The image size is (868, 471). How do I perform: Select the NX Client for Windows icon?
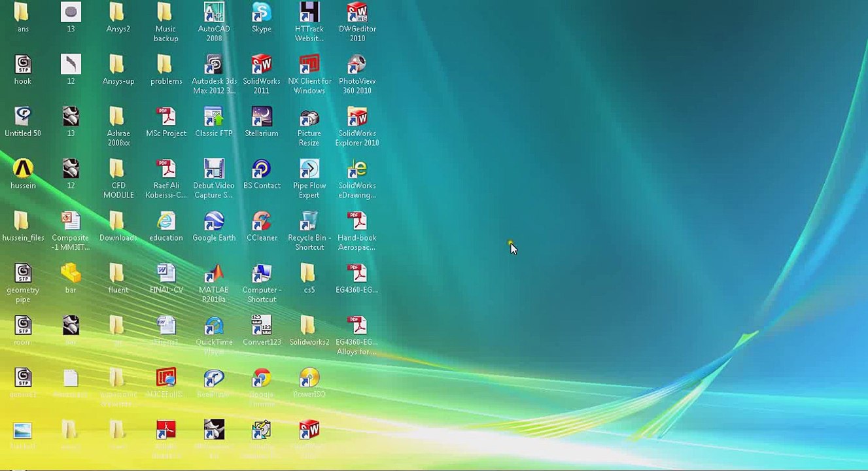coord(309,65)
